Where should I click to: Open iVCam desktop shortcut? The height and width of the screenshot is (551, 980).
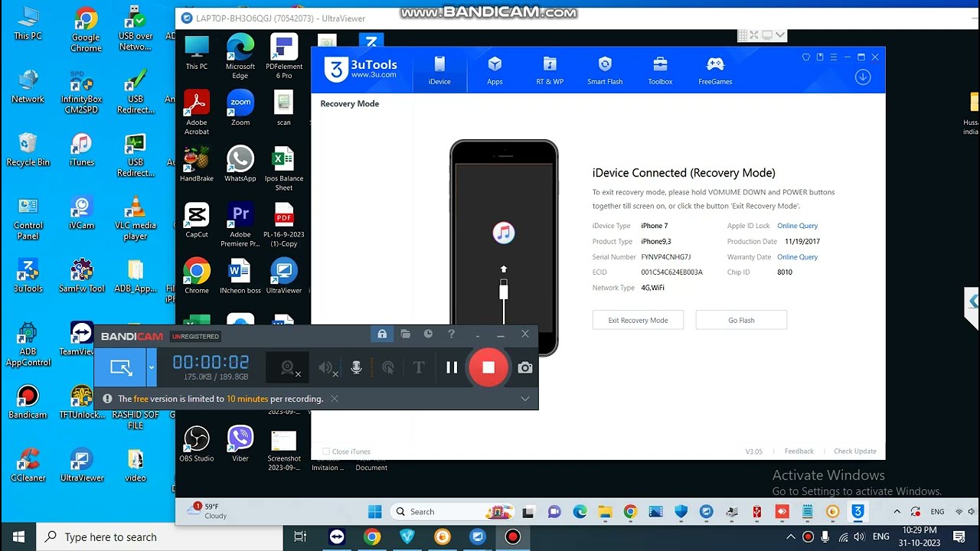click(x=82, y=214)
